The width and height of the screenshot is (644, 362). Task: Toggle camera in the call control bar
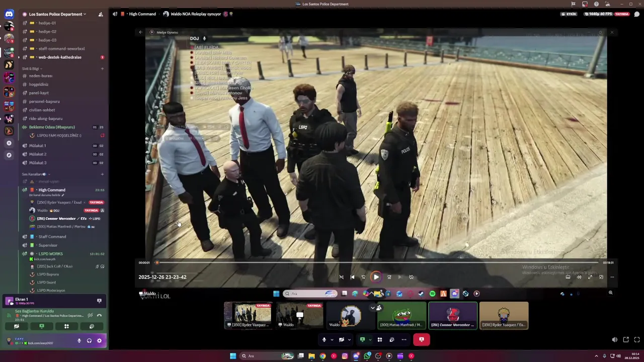(x=342, y=339)
